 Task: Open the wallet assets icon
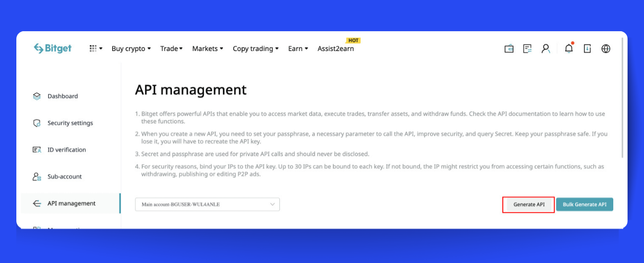tap(509, 49)
